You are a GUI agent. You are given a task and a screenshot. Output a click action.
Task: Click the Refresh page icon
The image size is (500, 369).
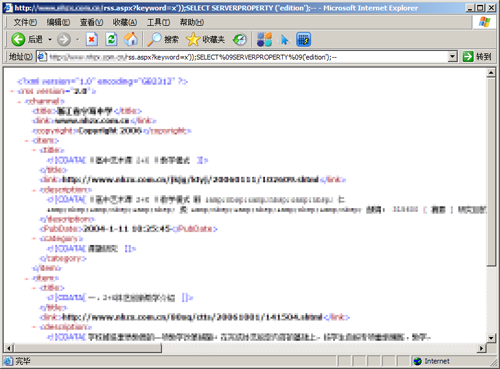point(111,39)
